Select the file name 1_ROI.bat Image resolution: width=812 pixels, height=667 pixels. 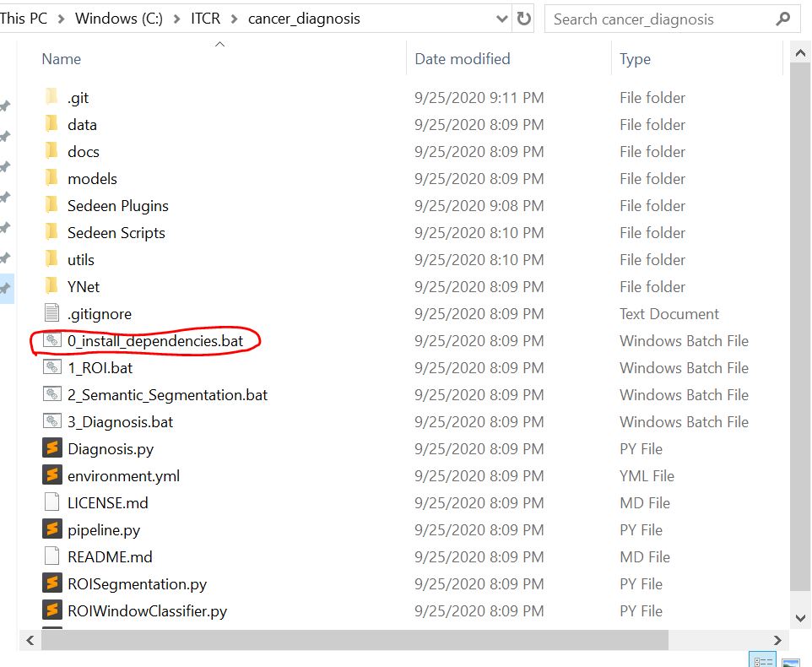pos(100,367)
